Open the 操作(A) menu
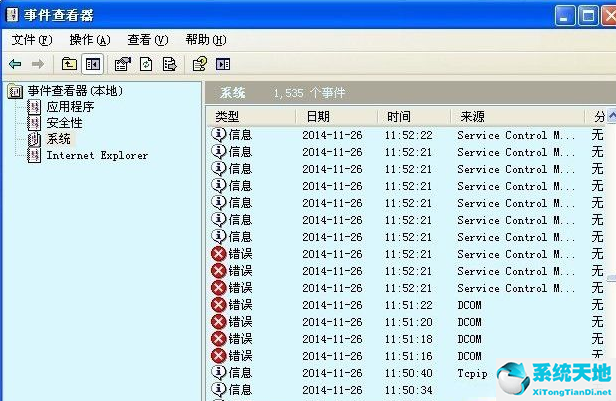616x401 pixels. tap(90, 40)
